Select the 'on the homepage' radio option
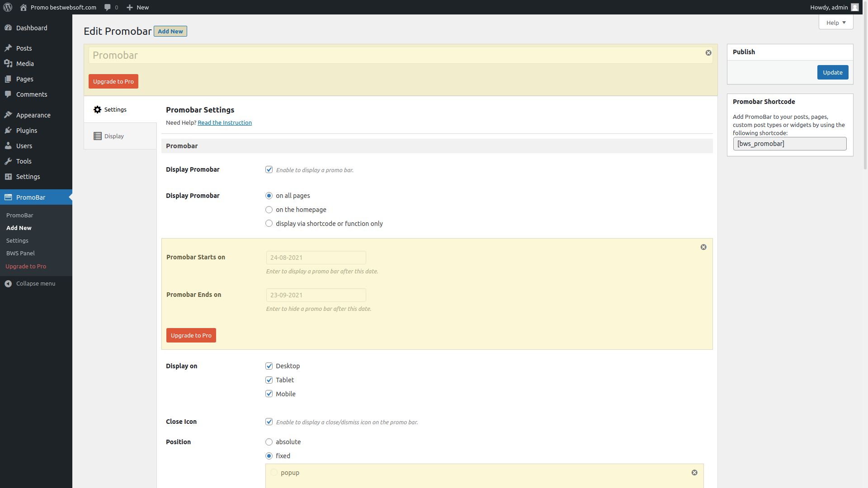The width and height of the screenshot is (868, 488). (x=269, y=210)
